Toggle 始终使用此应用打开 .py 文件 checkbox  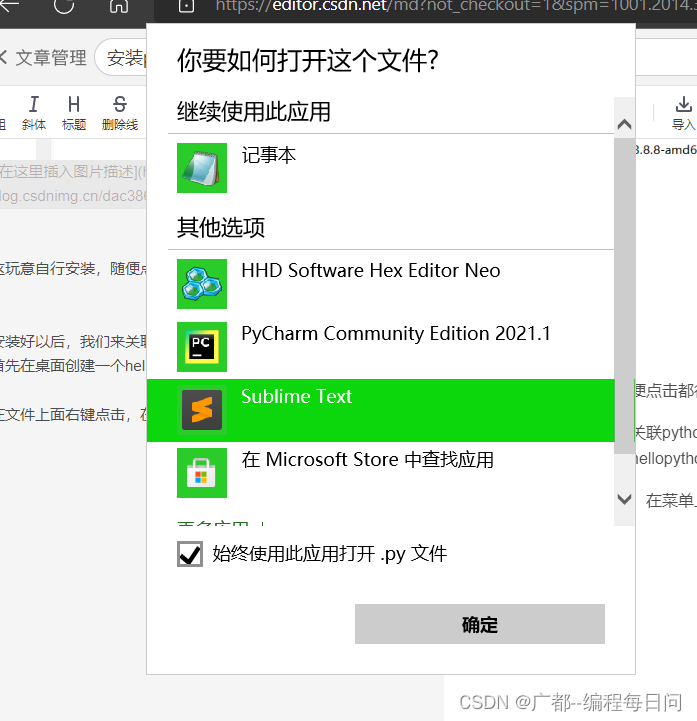click(x=190, y=554)
